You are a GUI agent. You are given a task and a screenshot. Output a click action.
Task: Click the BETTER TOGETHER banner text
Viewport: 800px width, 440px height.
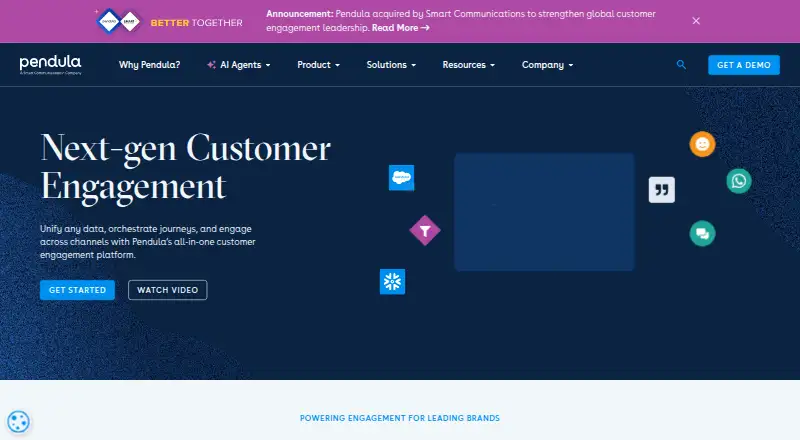click(x=196, y=22)
